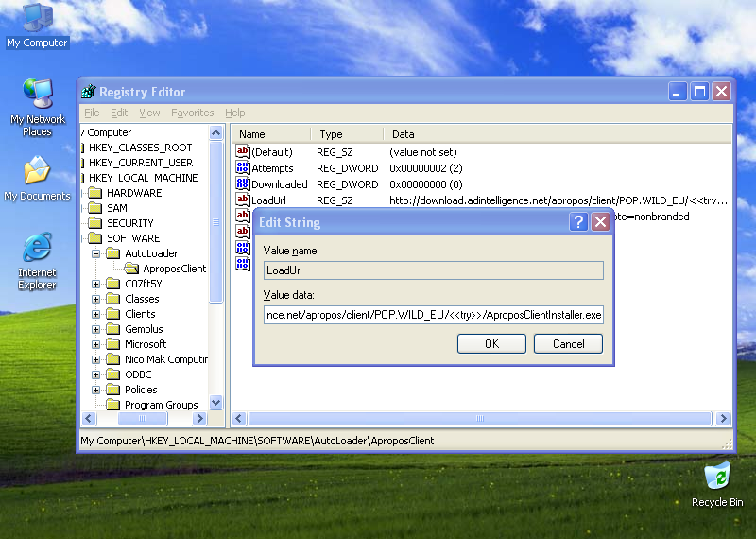
Task: Expand the Clients tree node
Action: click(x=96, y=314)
